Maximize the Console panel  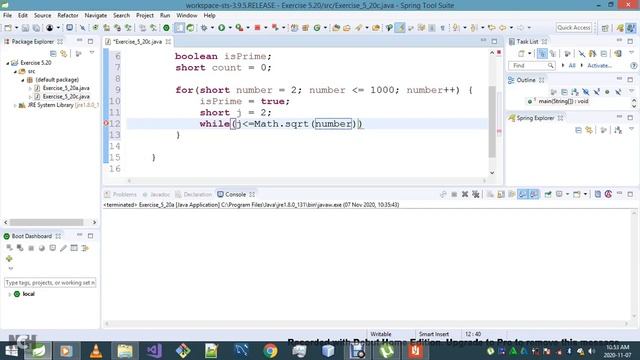click(630, 194)
